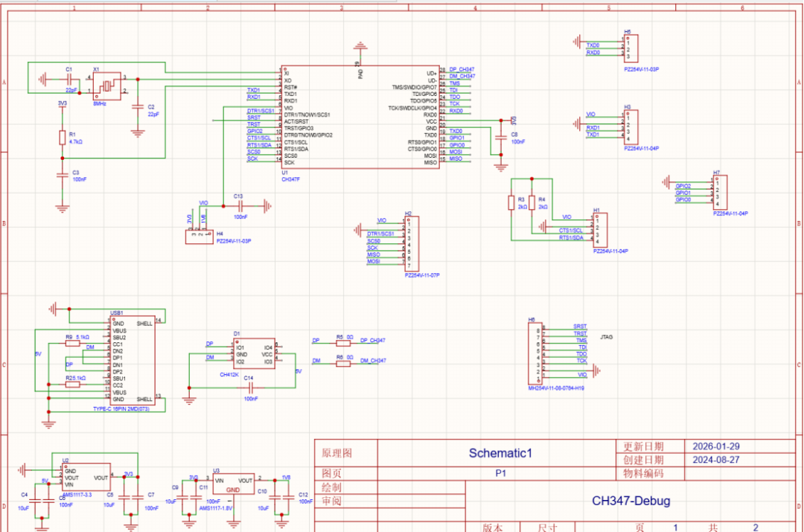Click the 'DP_CH347' net label at pin 28
This screenshot has width=804, height=532.
[462, 69]
